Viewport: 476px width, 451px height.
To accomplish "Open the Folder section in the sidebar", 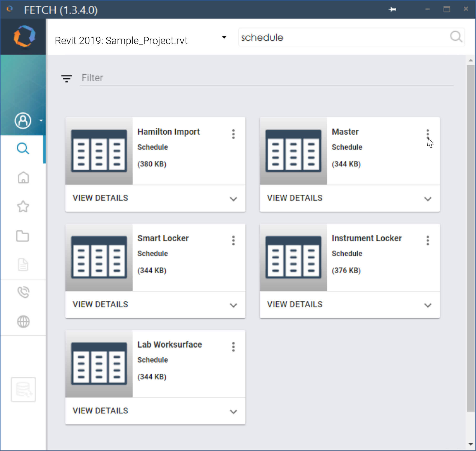I will click(23, 236).
